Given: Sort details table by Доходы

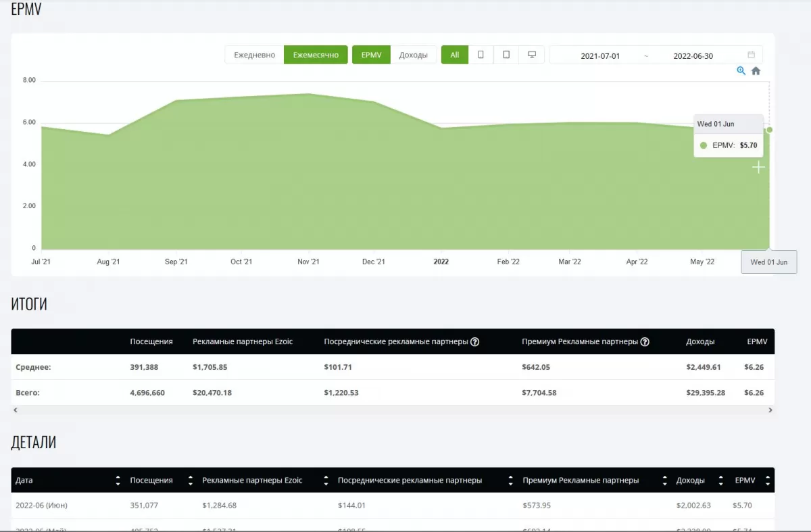Looking at the screenshot, I should tap(721, 481).
